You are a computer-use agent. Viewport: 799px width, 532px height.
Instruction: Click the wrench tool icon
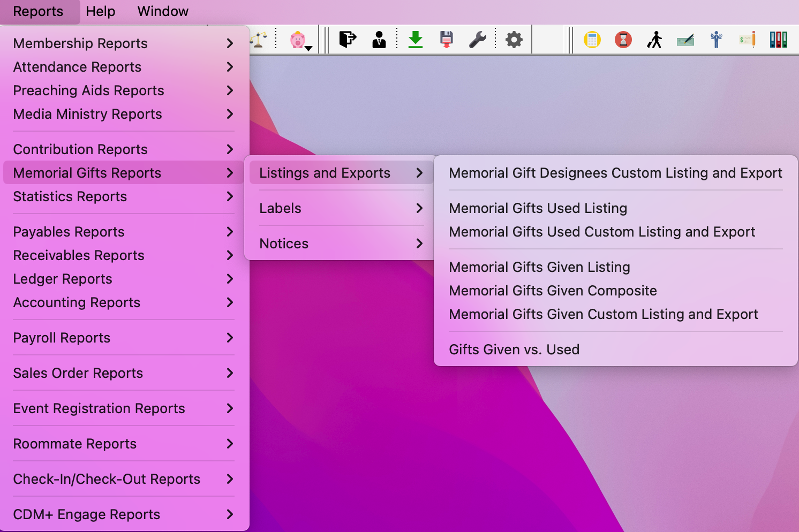[477, 40]
